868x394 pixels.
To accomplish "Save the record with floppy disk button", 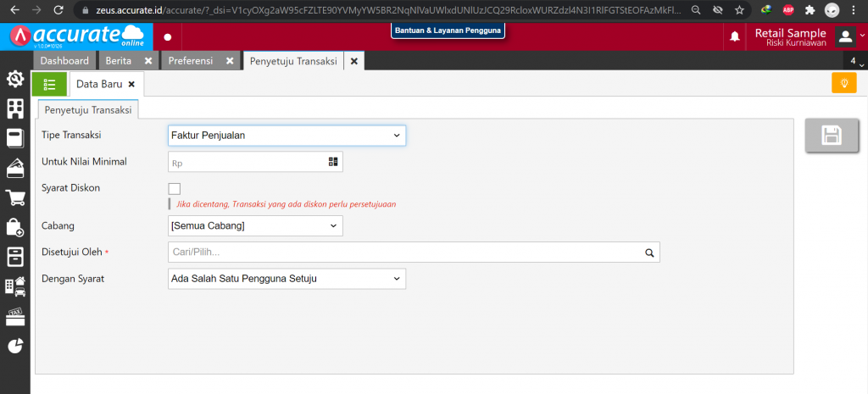I will click(832, 136).
